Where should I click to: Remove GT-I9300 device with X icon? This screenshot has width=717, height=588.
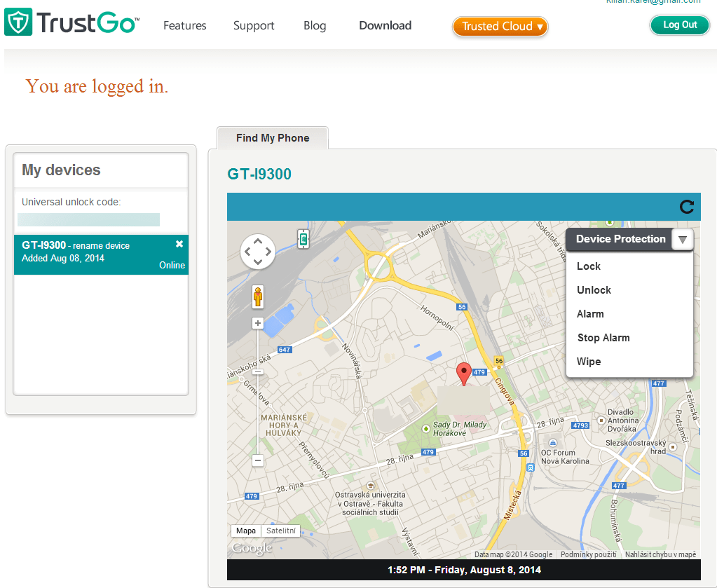(x=179, y=244)
